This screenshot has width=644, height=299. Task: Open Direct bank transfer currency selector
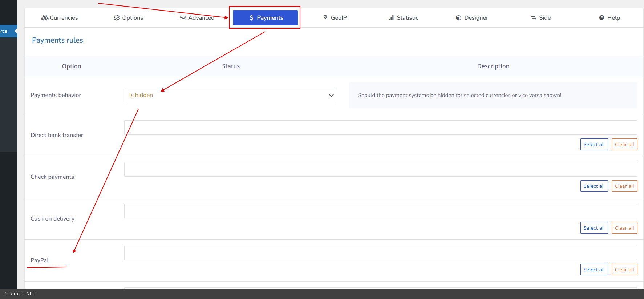point(380,128)
